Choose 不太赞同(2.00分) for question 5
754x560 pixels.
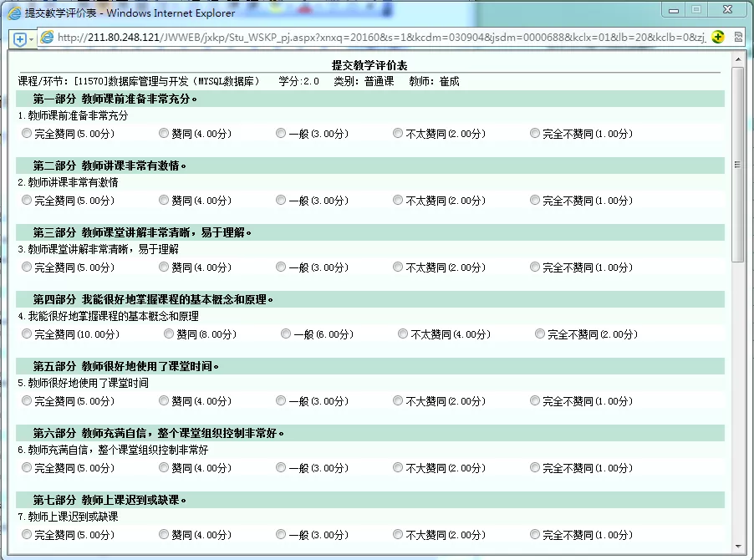(398, 401)
